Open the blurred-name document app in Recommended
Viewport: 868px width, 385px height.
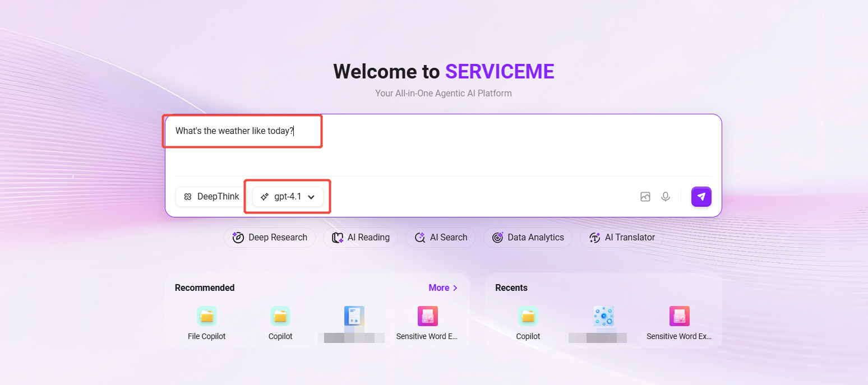point(354,317)
